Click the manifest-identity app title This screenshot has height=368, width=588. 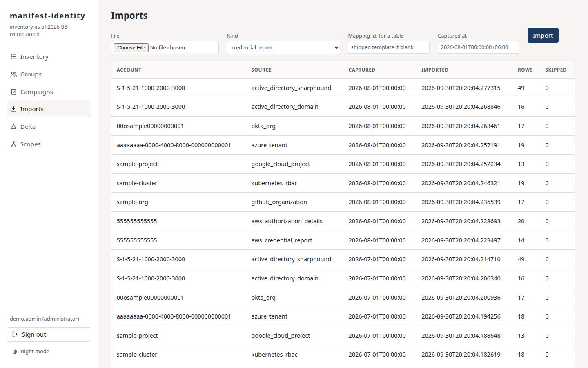click(x=47, y=16)
